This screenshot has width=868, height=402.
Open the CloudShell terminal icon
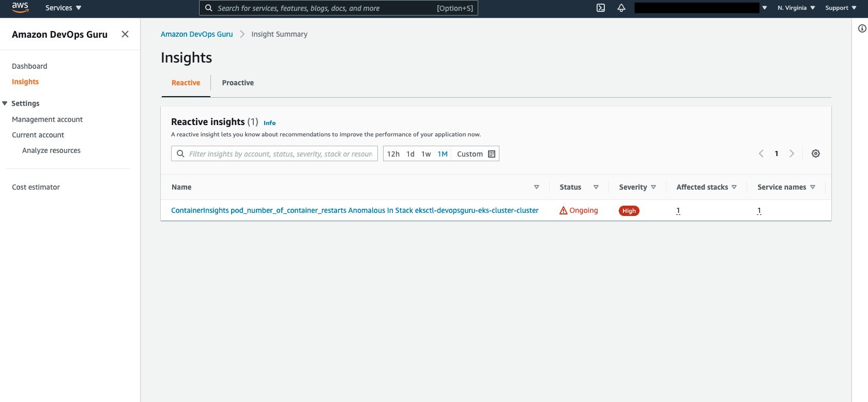point(601,8)
